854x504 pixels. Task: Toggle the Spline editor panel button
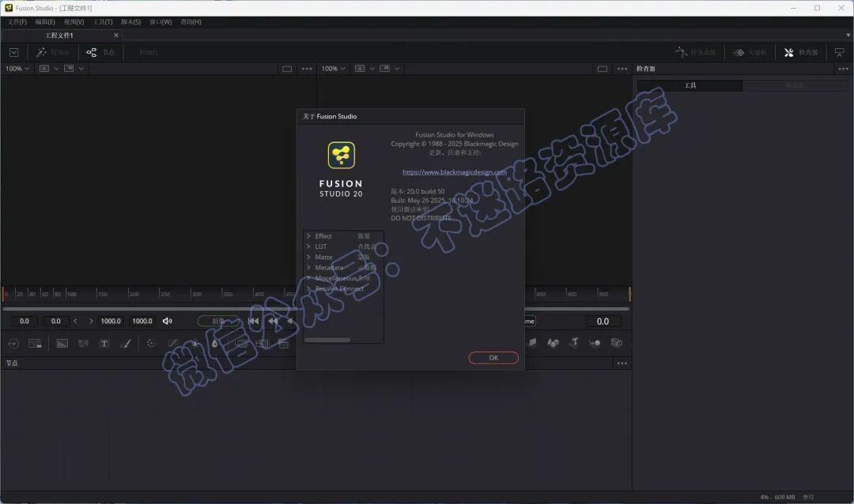696,52
